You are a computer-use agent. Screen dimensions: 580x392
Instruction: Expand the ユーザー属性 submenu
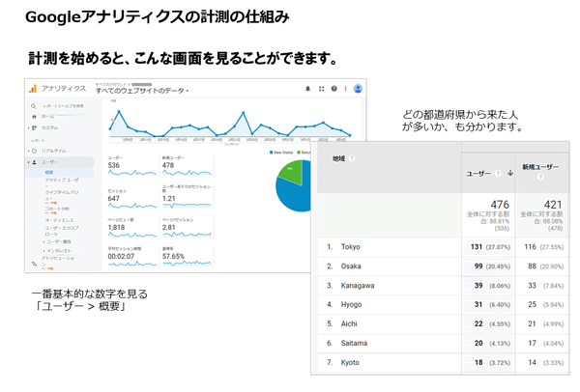[44, 241]
